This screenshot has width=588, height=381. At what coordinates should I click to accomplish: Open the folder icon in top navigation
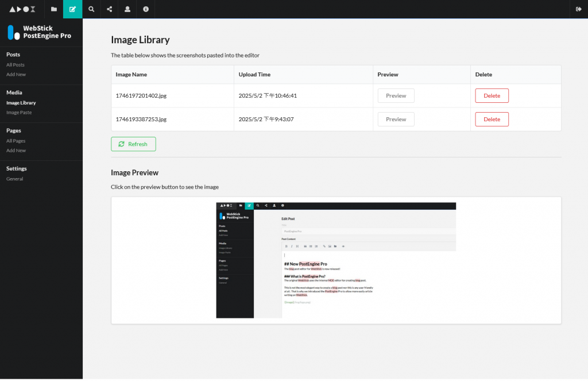tap(54, 9)
